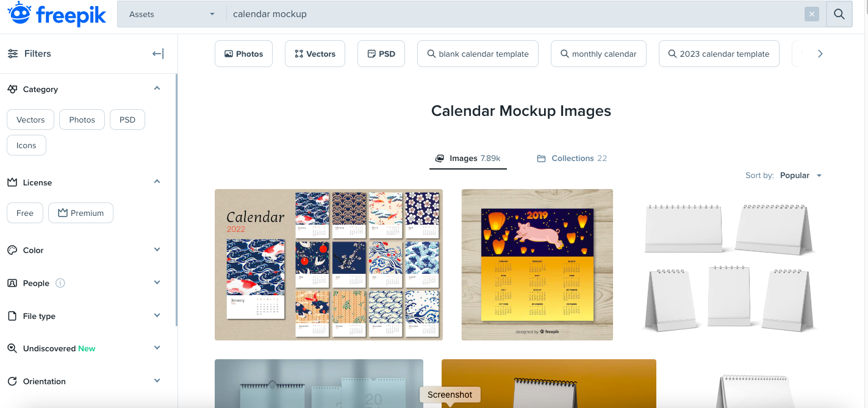868x408 pixels.
Task: Toggle the Free license filter
Action: [25, 213]
